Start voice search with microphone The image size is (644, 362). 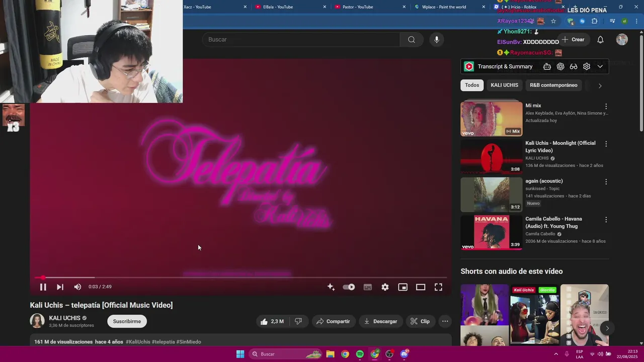click(x=437, y=39)
